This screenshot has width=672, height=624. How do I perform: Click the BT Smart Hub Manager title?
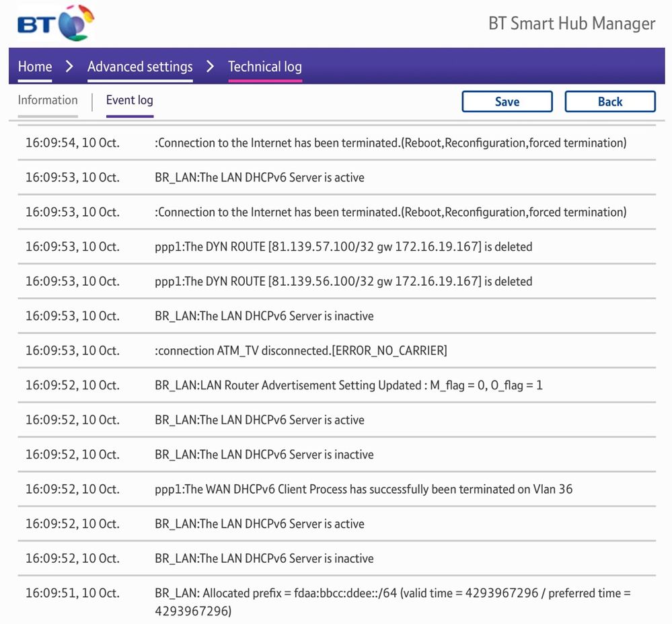tap(571, 24)
